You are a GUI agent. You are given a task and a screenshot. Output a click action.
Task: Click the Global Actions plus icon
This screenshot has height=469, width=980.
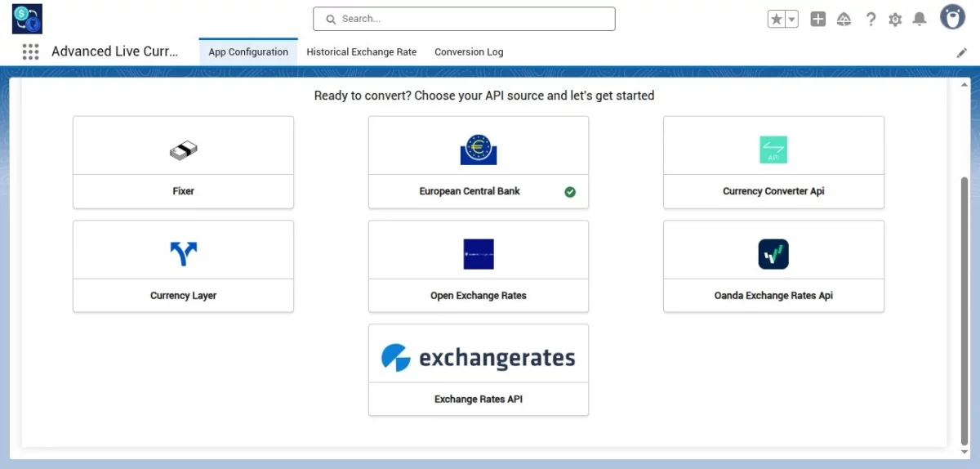click(x=818, y=19)
